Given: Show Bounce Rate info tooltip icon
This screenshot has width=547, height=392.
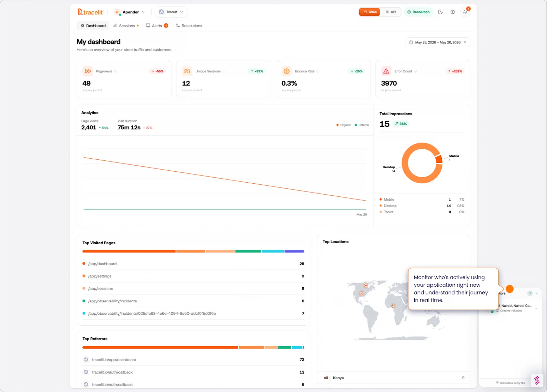Looking at the screenshot, I should [x=318, y=71].
